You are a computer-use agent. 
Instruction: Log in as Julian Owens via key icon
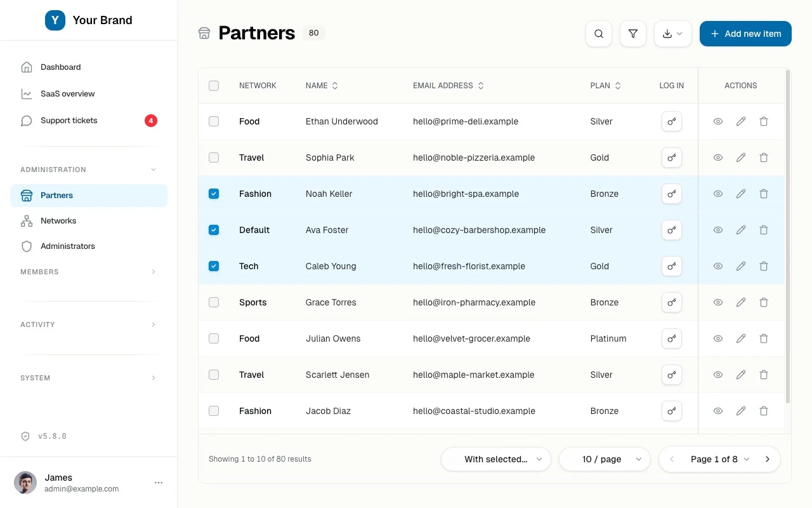point(672,338)
